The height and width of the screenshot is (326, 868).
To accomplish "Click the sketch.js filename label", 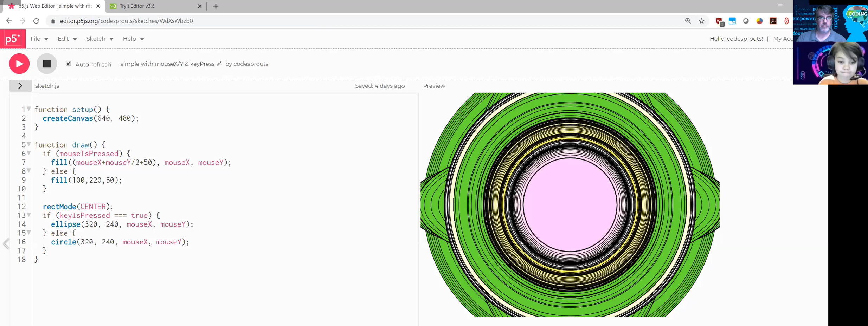I will click(47, 85).
